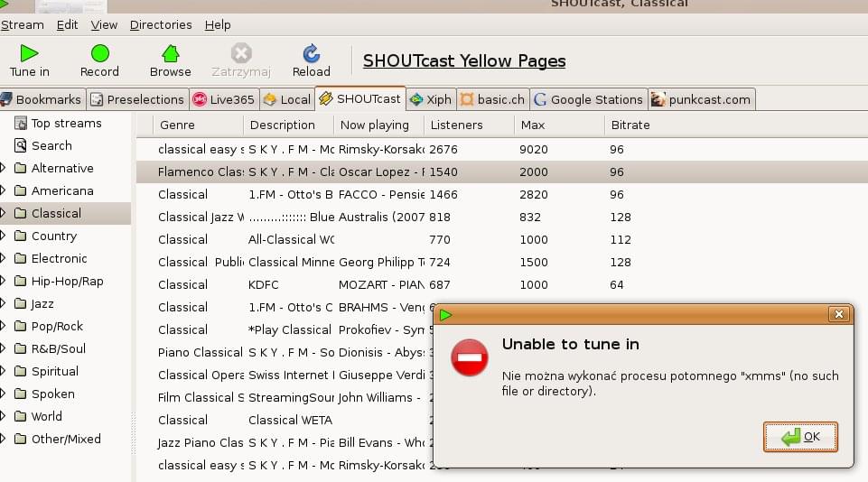
Task: Click the Pop/Rock folder icon
Action: coord(21,326)
